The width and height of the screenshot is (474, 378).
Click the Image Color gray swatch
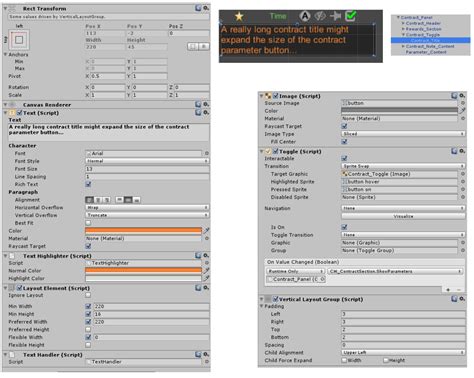400,110
